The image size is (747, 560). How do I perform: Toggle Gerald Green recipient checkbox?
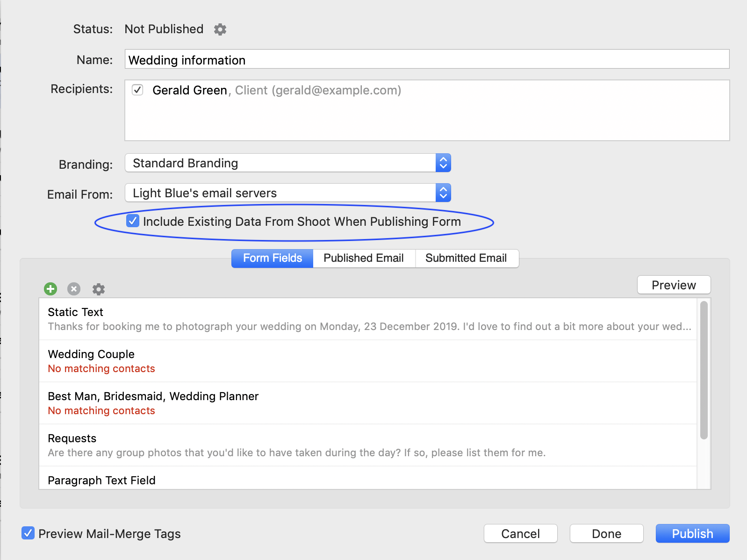point(137,90)
